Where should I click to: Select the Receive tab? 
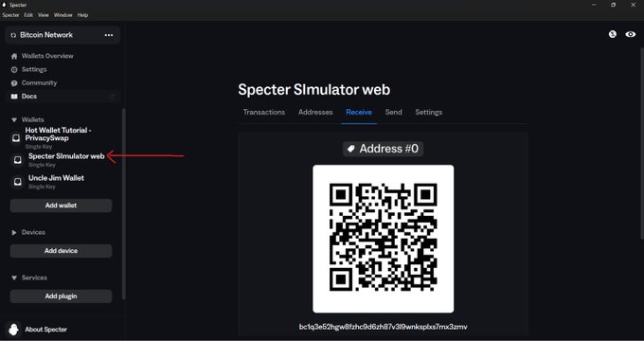tap(359, 112)
